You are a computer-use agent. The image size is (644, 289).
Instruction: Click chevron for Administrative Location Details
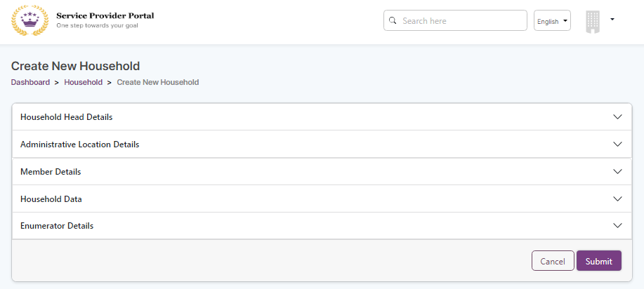click(617, 144)
